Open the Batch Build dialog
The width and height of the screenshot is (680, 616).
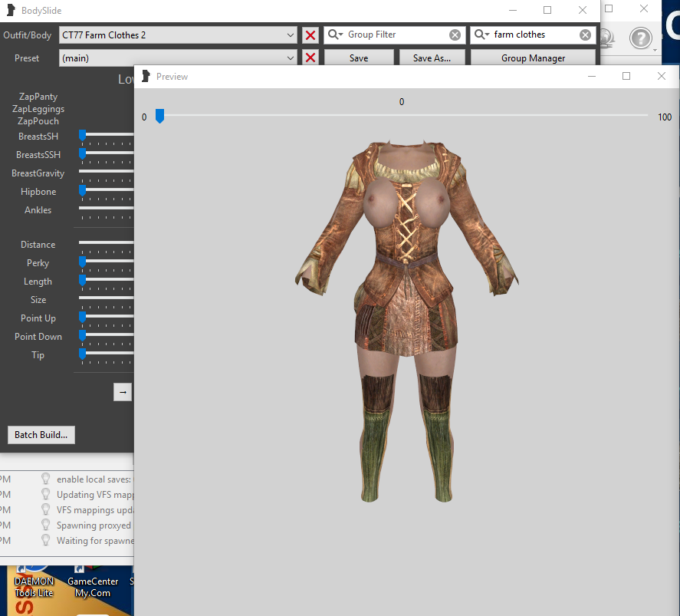(x=41, y=435)
